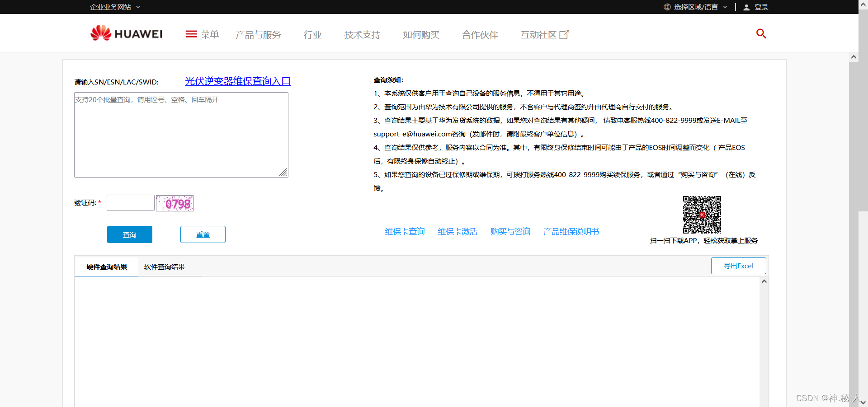
Task: Expand the 企业业务网站 dropdown
Action: [115, 7]
